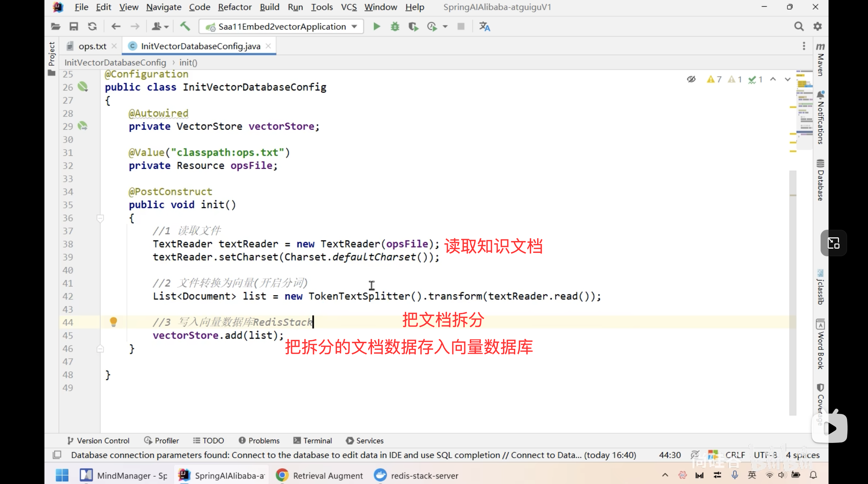Open the Terminal tool window
This screenshot has height=484, width=868.
coord(313,441)
